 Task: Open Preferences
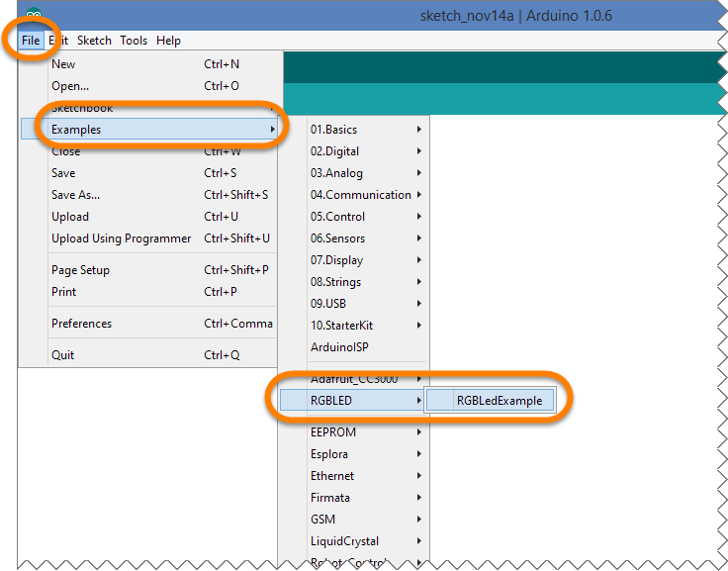click(x=149, y=324)
